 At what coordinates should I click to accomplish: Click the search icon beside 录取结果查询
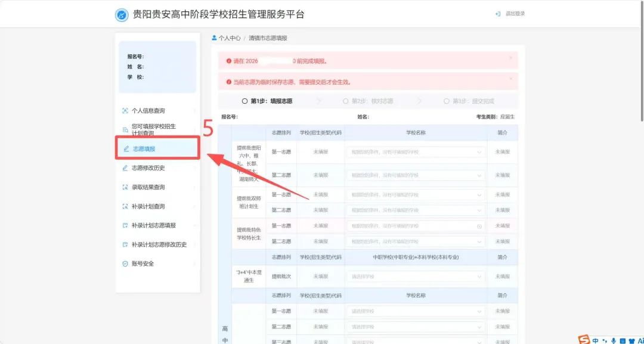[x=125, y=187]
